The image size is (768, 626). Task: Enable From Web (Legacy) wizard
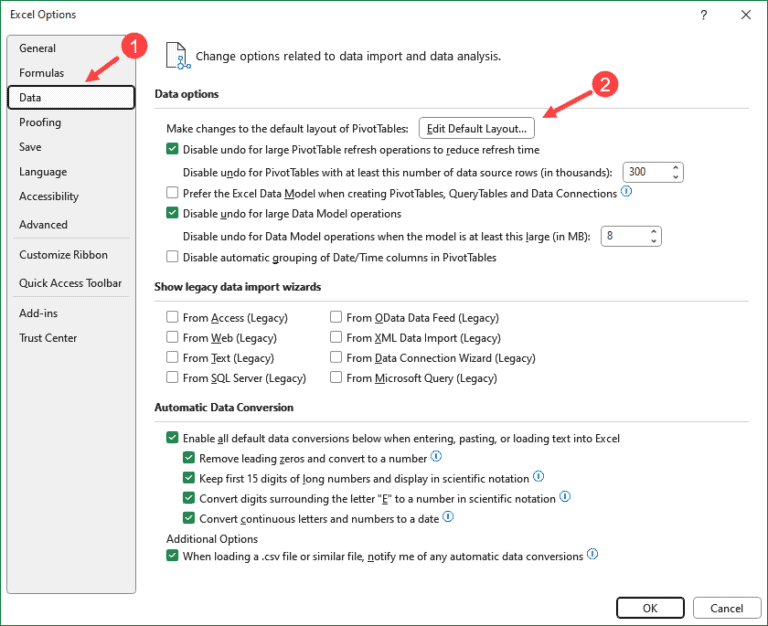click(x=172, y=337)
